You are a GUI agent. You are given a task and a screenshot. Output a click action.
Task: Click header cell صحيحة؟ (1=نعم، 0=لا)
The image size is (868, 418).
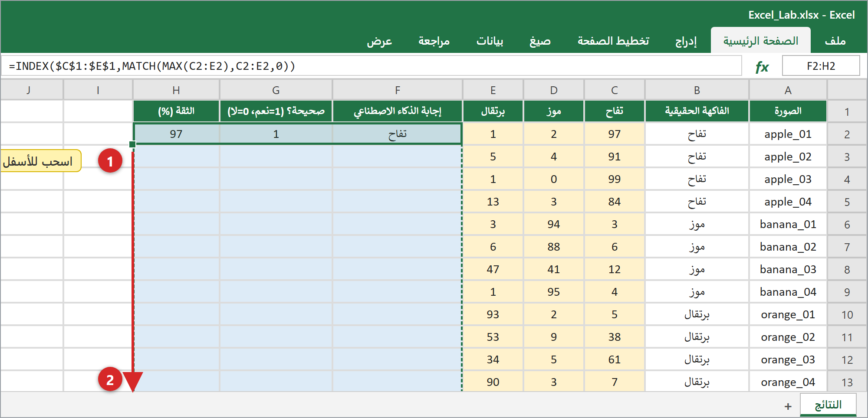pos(276,111)
